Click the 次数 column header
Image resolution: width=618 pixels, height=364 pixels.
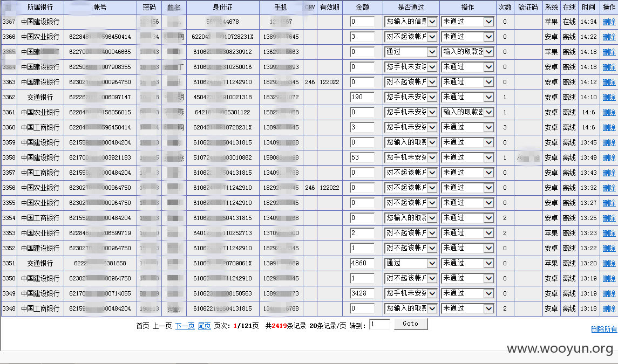505,7
